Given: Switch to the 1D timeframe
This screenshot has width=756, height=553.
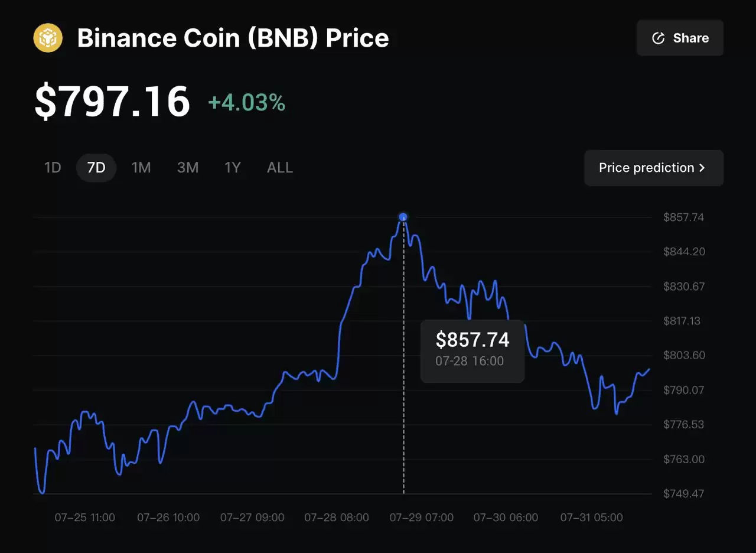Looking at the screenshot, I should [x=52, y=168].
